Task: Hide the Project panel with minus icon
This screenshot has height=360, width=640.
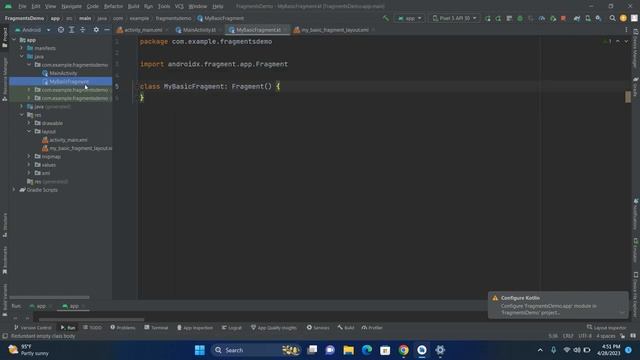Action: (107, 30)
